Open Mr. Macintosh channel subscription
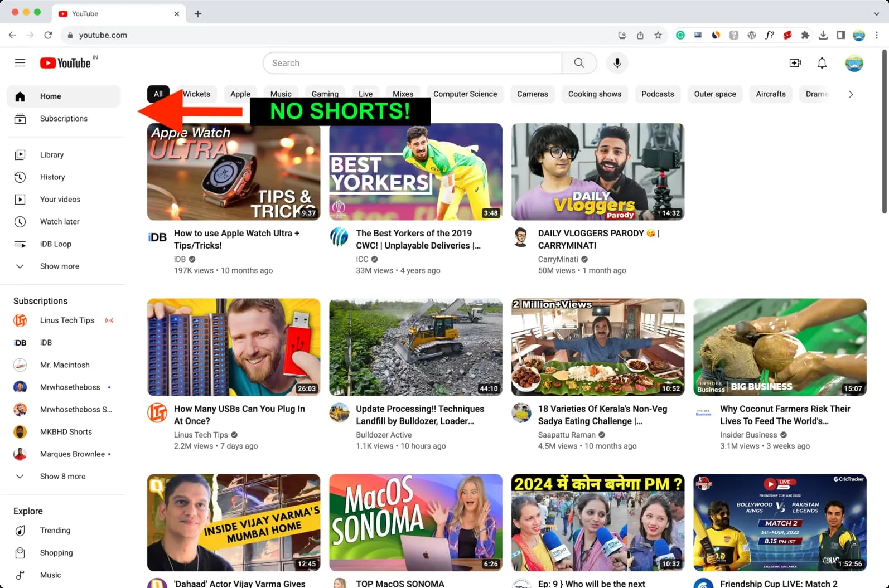The height and width of the screenshot is (588, 889). point(64,365)
